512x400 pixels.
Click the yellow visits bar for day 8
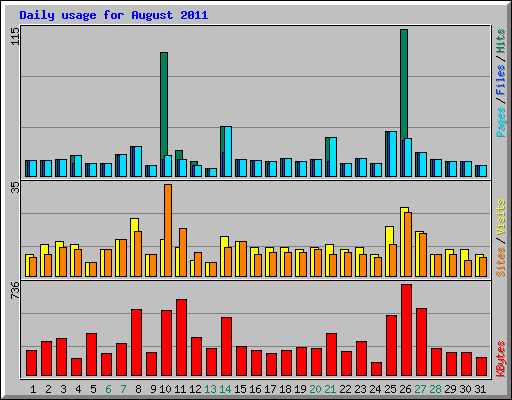tap(133, 247)
